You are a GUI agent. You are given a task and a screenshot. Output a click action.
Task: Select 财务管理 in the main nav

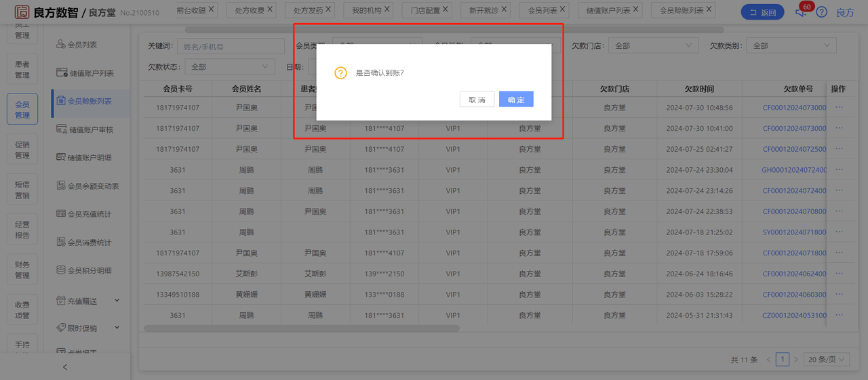pos(22,270)
